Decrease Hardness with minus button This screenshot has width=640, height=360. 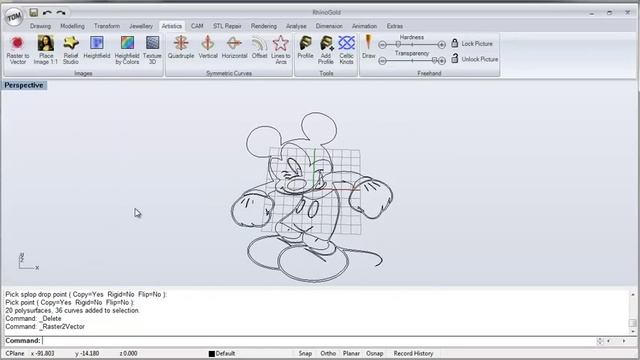(382, 44)
